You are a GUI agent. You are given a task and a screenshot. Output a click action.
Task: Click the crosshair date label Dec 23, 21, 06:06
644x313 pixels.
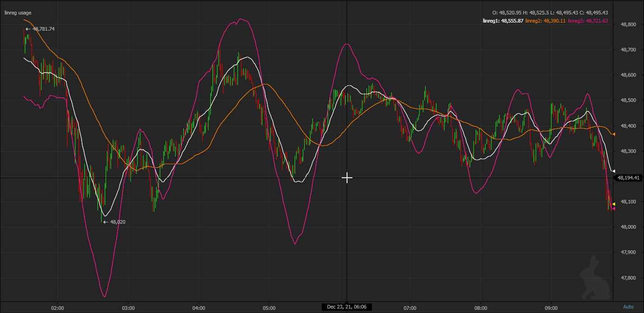point(347,307)
